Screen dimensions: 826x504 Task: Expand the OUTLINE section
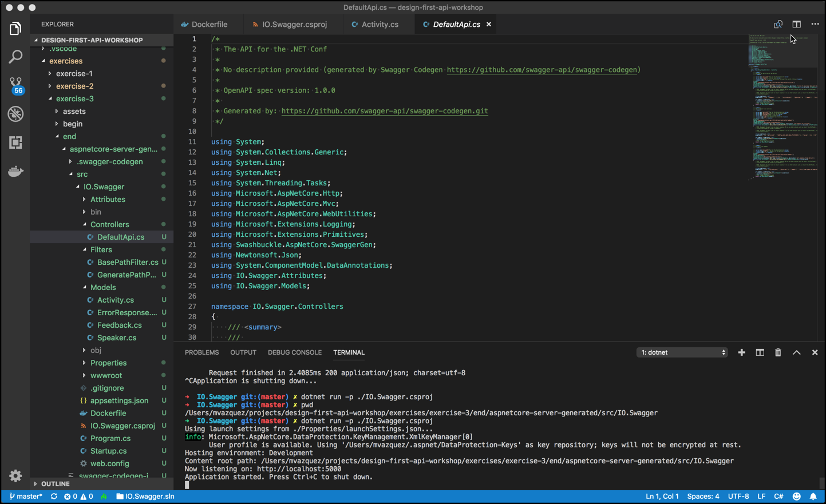point(56,483)
